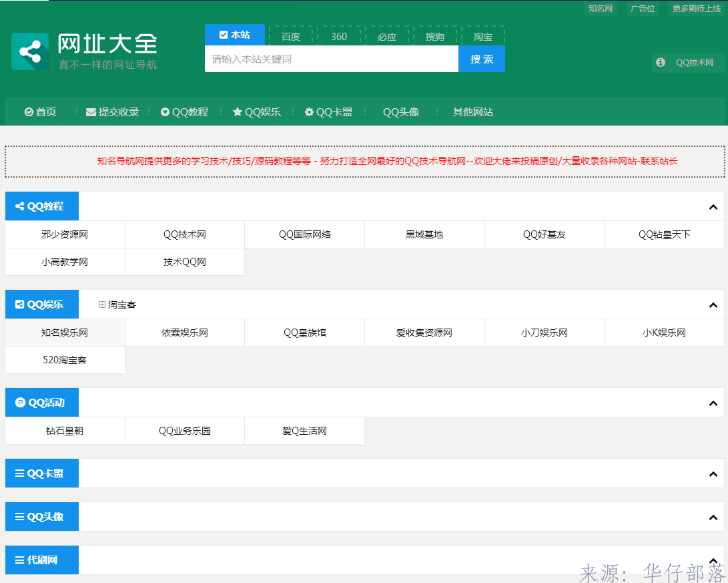The height and width of the screenshot is (583, 728).
Task: Open the 技术QQ网 link
Action: [x=185, y=262]
